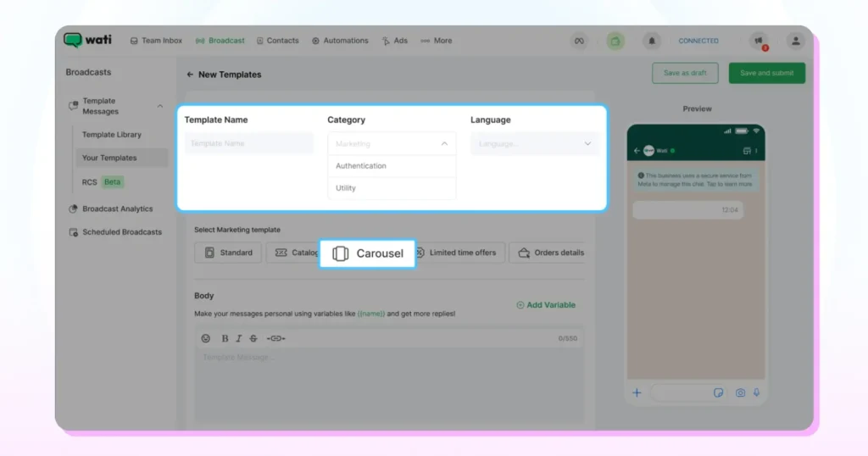This screenshot has width=868, height=456.
Task: Click the store icon in phone preview
Action: tap(747, 151)
